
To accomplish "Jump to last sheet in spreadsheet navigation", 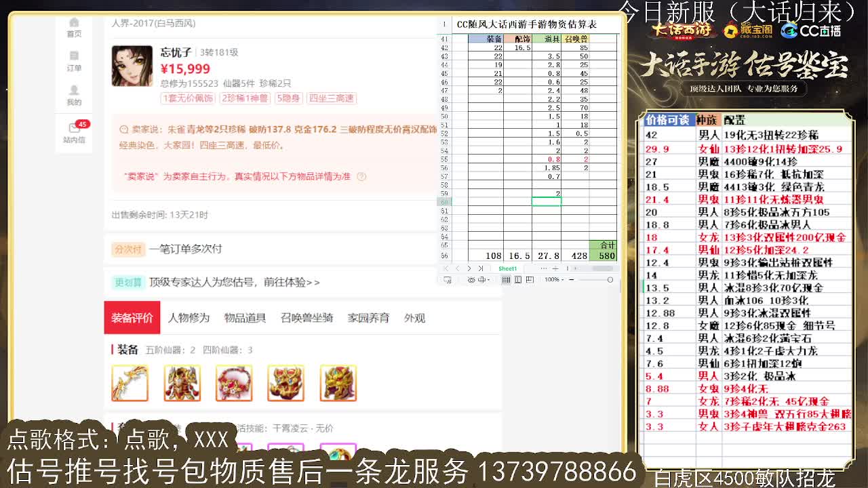I will point(481,268).
